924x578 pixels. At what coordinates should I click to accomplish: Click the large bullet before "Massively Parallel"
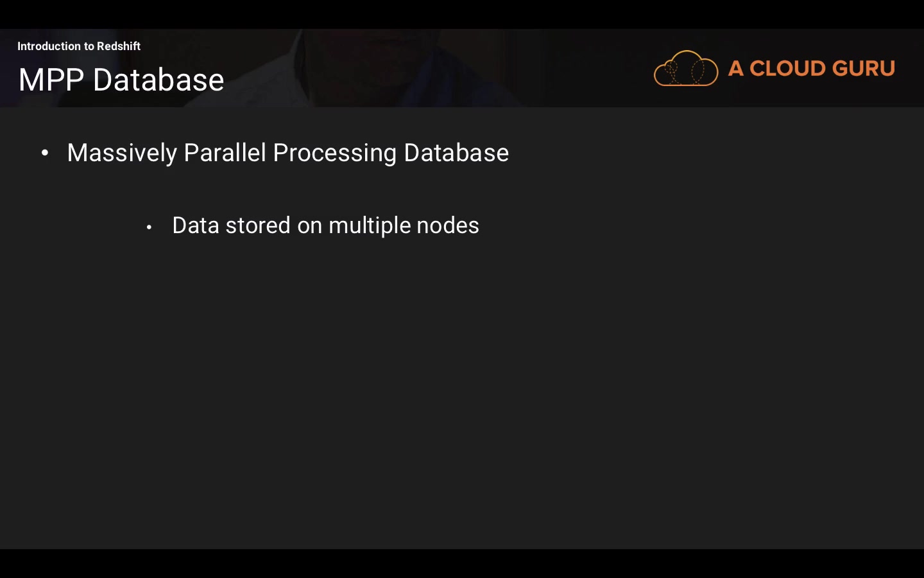[45, 153]
